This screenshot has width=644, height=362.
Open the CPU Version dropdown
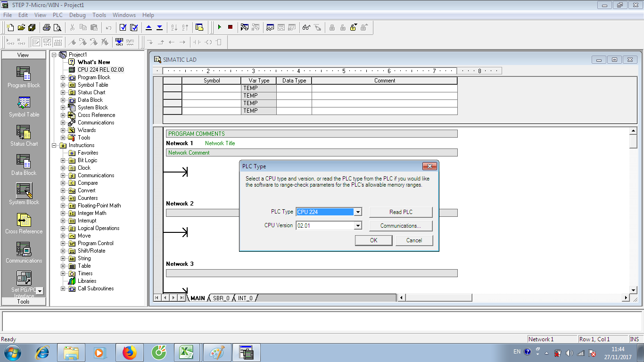(358, 226)
